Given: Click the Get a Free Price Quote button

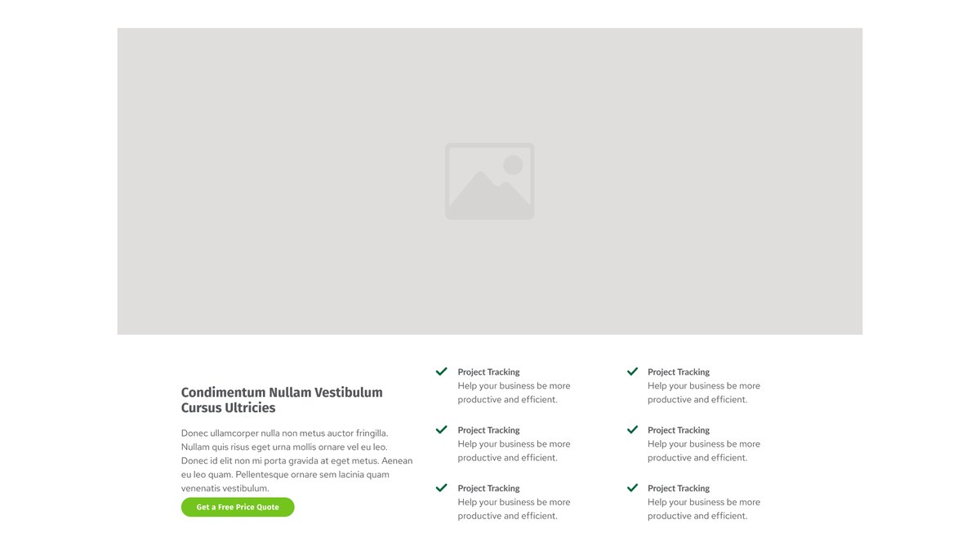Looking at the screenshot, I should 238,507.
